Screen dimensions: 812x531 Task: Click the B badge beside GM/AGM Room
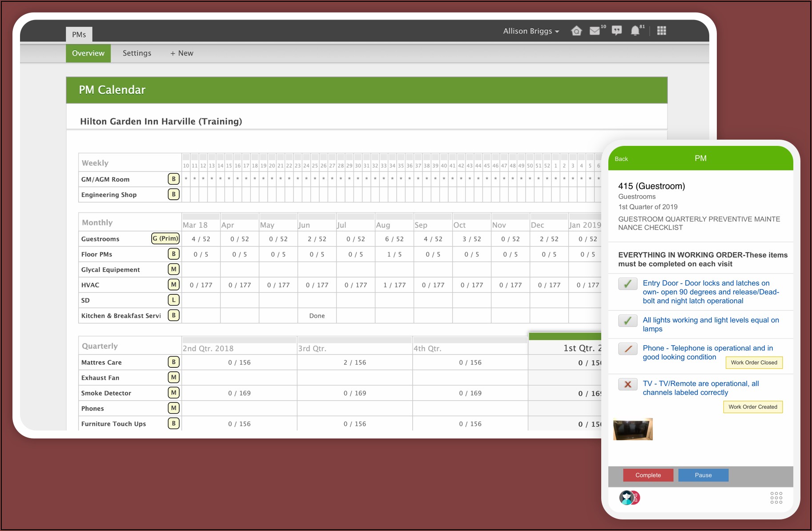173,179
